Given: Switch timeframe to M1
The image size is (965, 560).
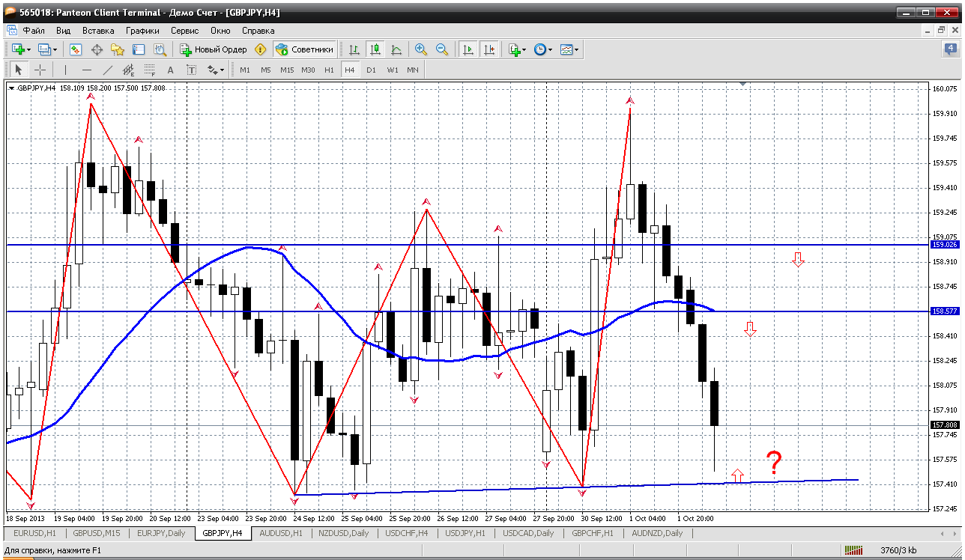Looking at the screenshot, I should click(245, 70).
